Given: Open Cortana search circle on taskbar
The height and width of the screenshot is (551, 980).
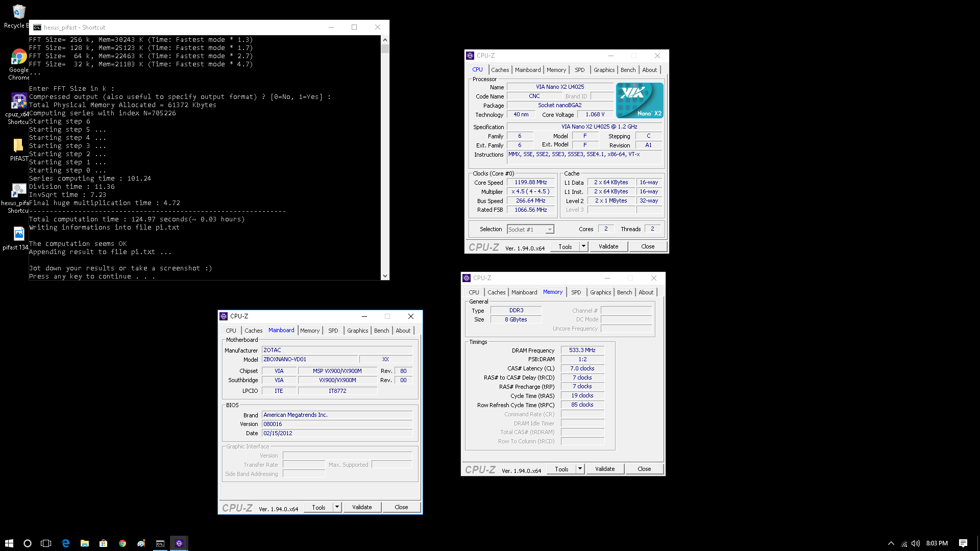Looking at the screenshot, I should tap(28, 543).
